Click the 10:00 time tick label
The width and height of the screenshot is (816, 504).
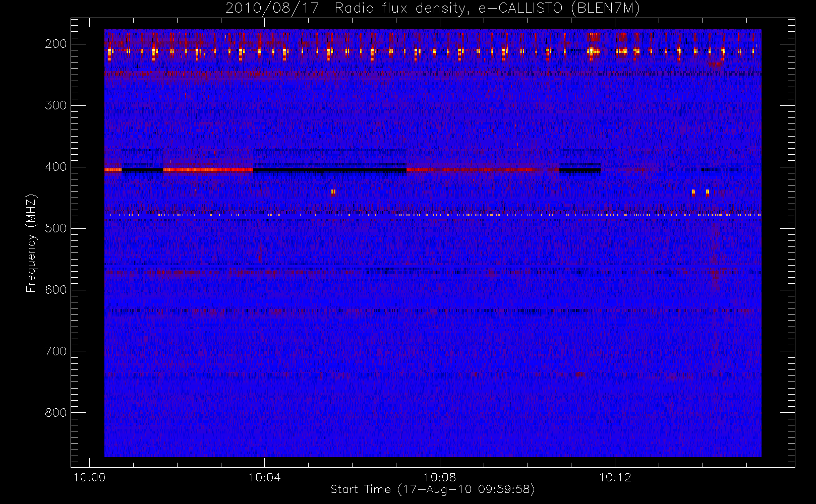coord(90,477)
